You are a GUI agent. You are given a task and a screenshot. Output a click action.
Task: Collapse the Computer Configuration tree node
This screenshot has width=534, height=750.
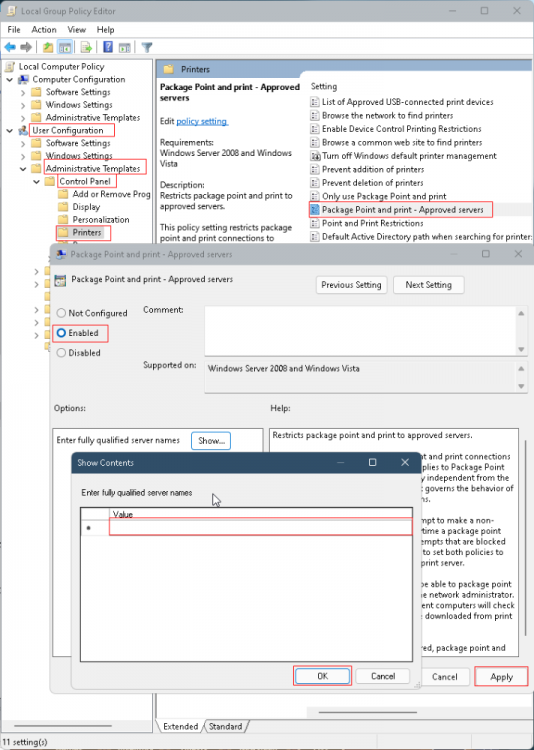pos(10,79)
